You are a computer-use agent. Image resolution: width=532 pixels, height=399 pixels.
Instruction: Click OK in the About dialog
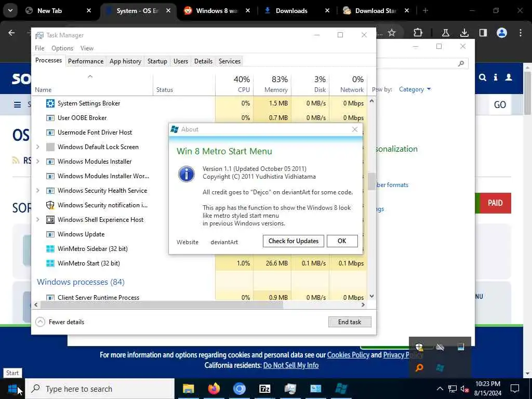(x=342, y=241)
